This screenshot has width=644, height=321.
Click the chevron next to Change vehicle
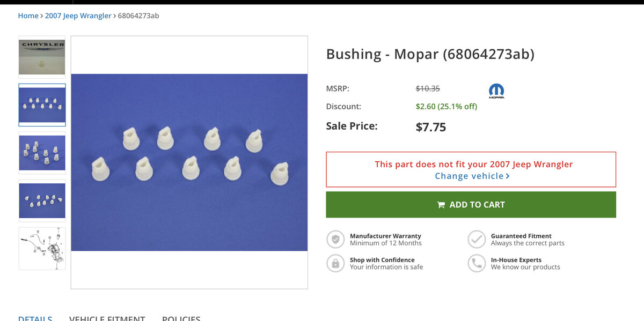coord(508,176)
